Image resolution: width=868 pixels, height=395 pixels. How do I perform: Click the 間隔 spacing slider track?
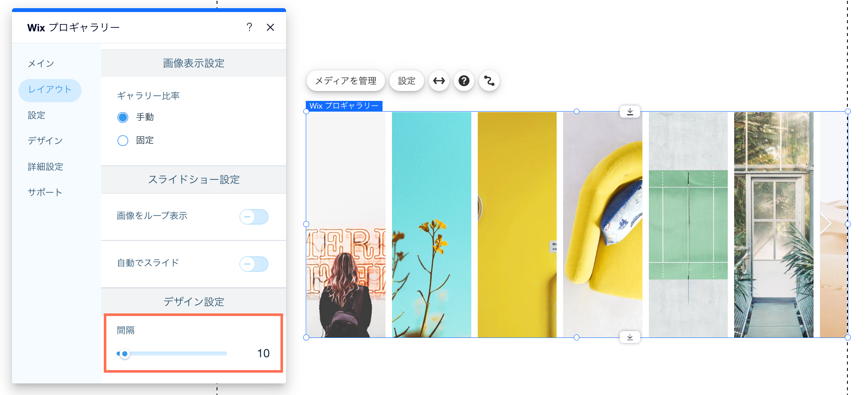172,354
